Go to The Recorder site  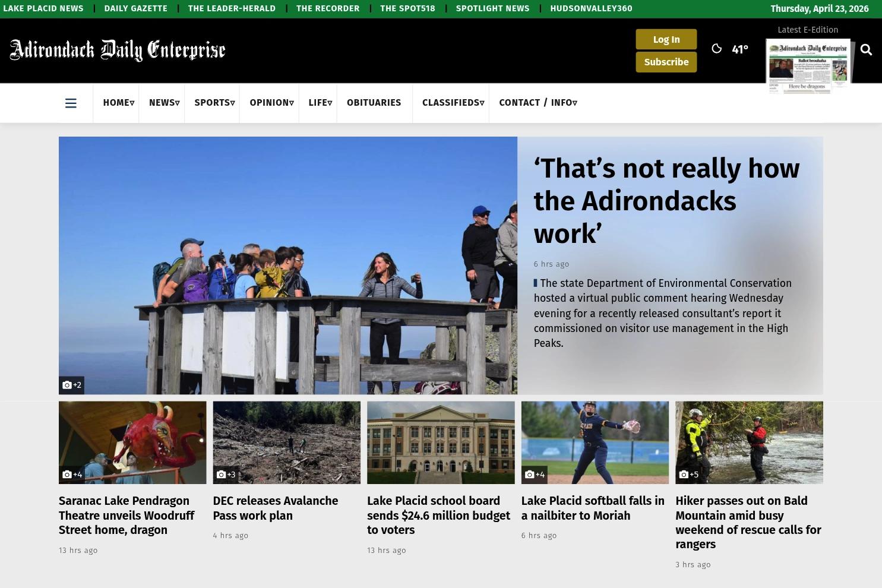[x=328, y=8]
